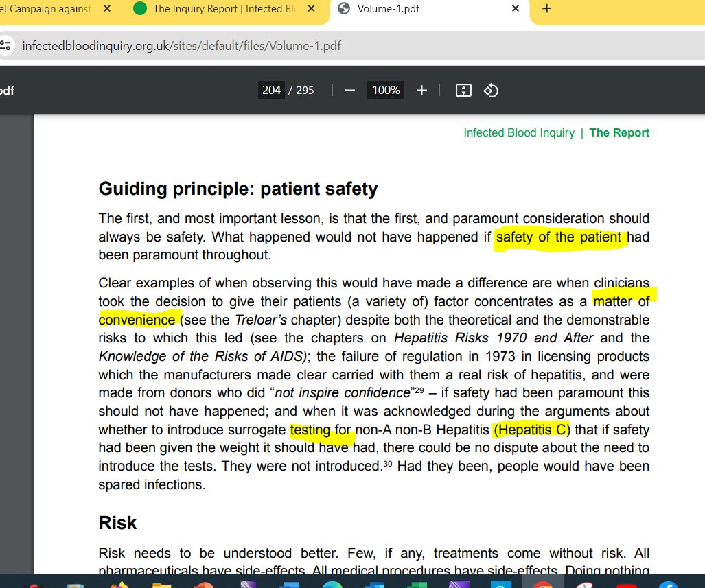This screenshot has height=588, width=705.
Task: Click highlighted (Hepatitis C) text
Action: pyautogui.click(x=531, y=430)
